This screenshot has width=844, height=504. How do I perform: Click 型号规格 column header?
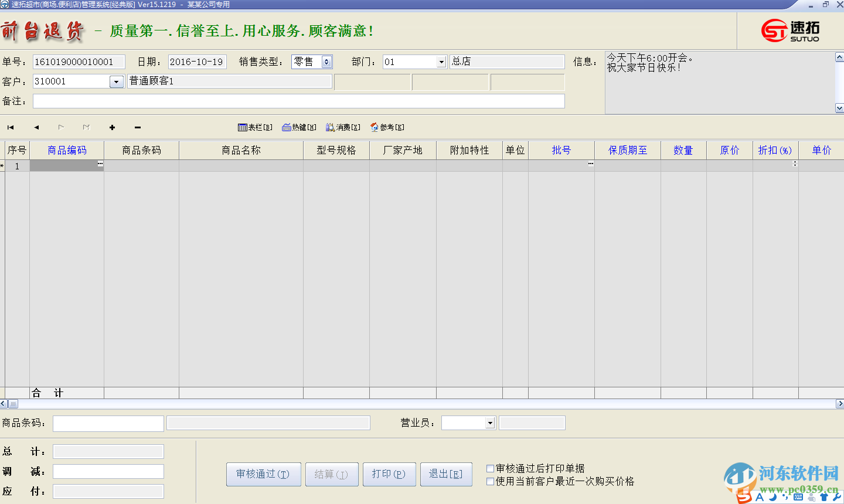coord(336,150)
